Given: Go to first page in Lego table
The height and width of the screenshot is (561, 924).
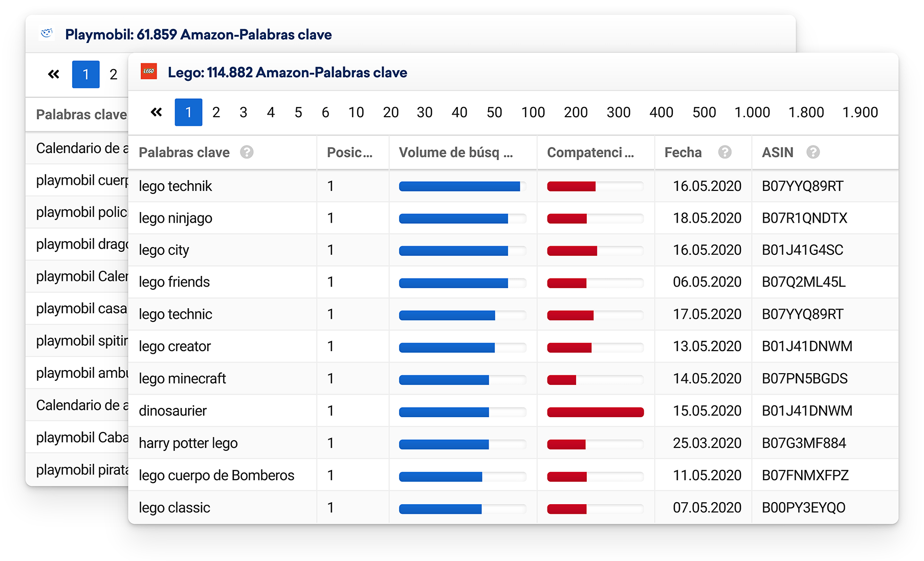Looking at the screenshot, I should [x=157, y=112].
